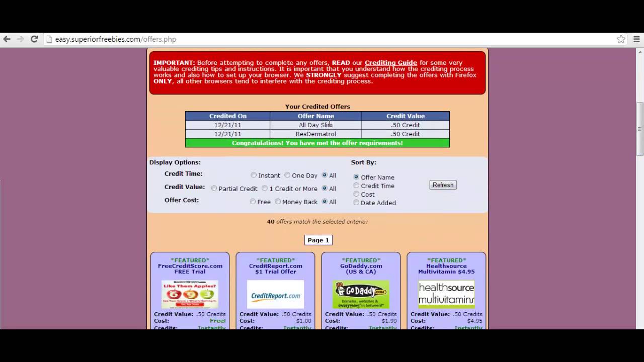Image resolution: width=644 pixels, height=362 pixels.
Task: Open GoDaddy.com (US & CA) offer title
Action: (361, 268)
